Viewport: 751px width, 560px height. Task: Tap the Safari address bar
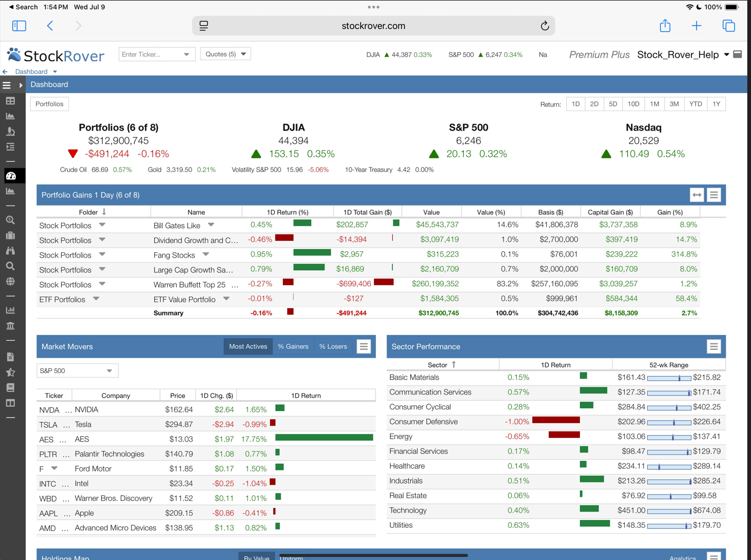point(373,26)
